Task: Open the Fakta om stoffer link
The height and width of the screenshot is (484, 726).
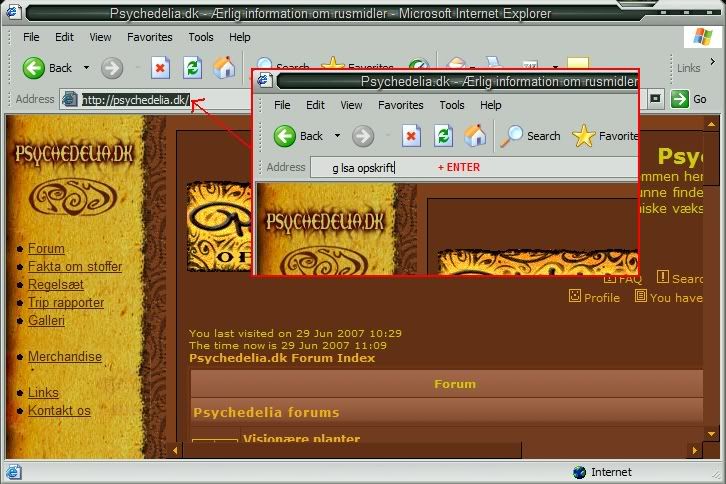Action: (75, 267)
